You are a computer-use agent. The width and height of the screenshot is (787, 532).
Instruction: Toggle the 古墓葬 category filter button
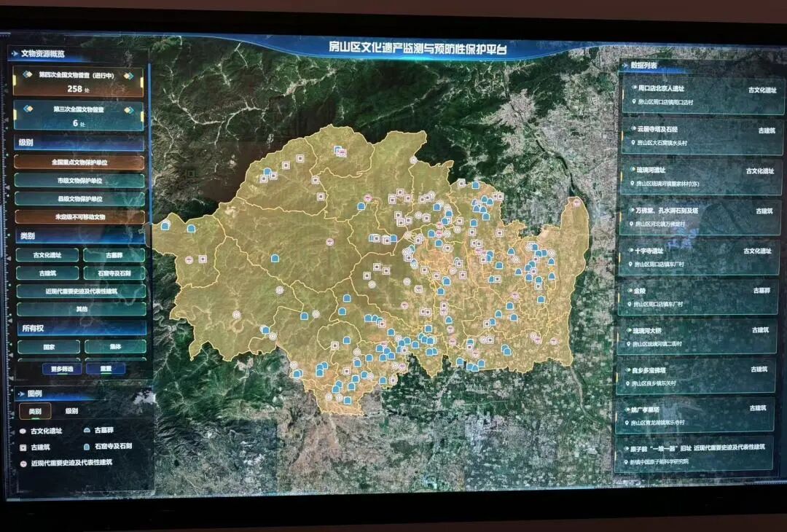pyautogui.click(x=114, y=256)
